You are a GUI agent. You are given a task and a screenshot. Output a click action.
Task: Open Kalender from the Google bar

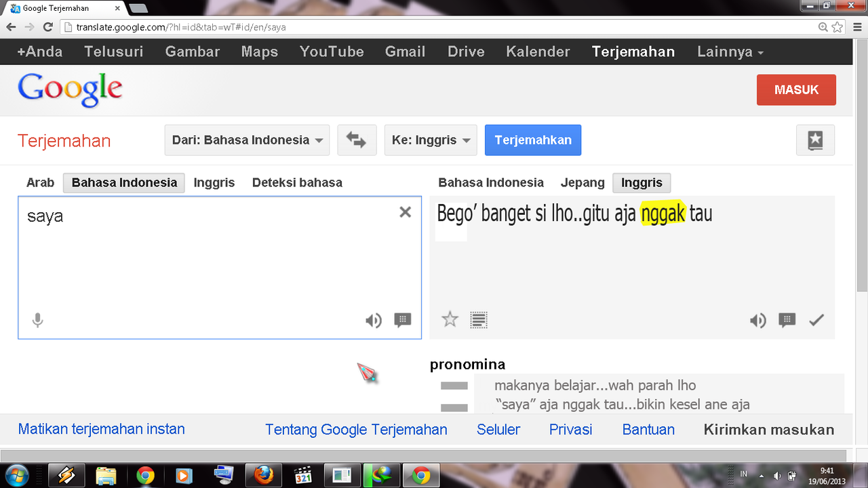538,52
